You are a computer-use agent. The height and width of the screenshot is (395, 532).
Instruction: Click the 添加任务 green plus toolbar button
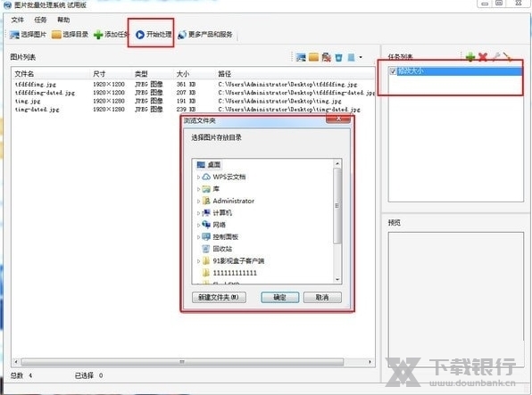tap(111, 34)
